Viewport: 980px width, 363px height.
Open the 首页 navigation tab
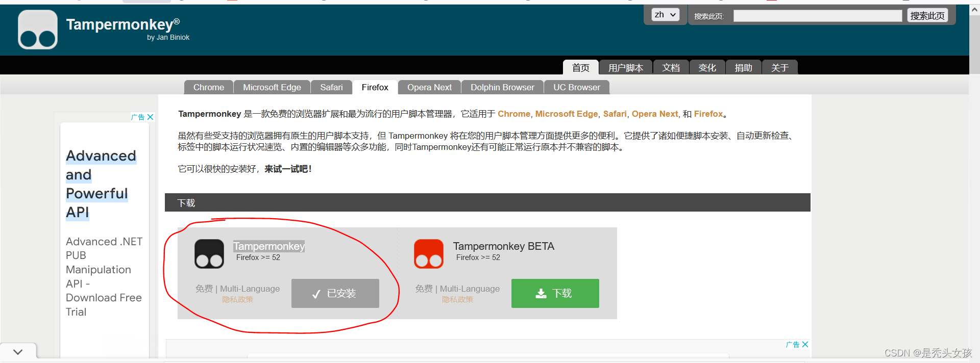pyautogui.click(x=581, y=67)
